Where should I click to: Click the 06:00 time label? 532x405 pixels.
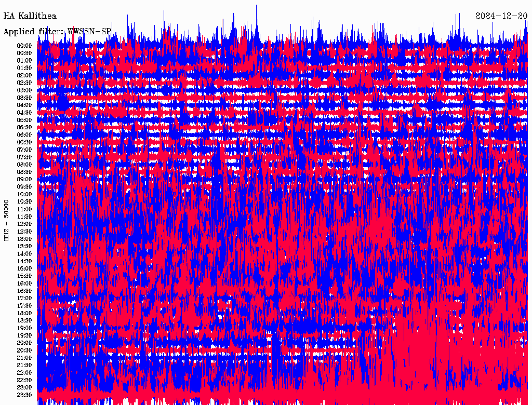pos(24,135)
